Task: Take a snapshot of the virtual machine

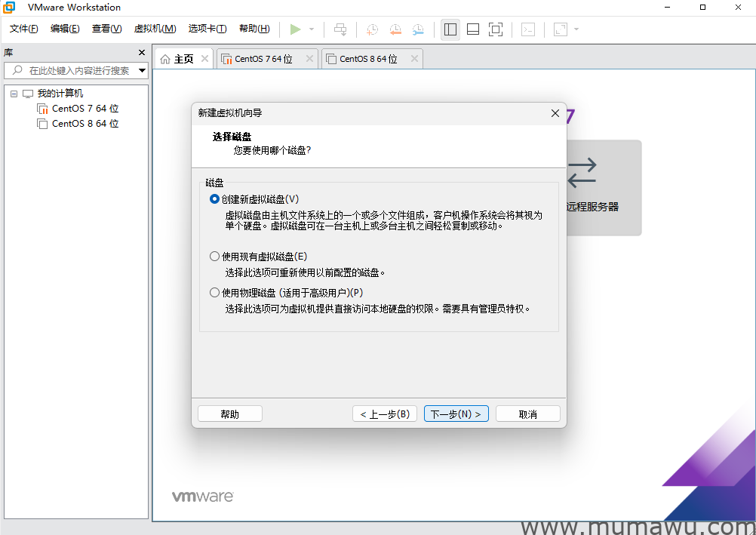Action: coord(371,29)
